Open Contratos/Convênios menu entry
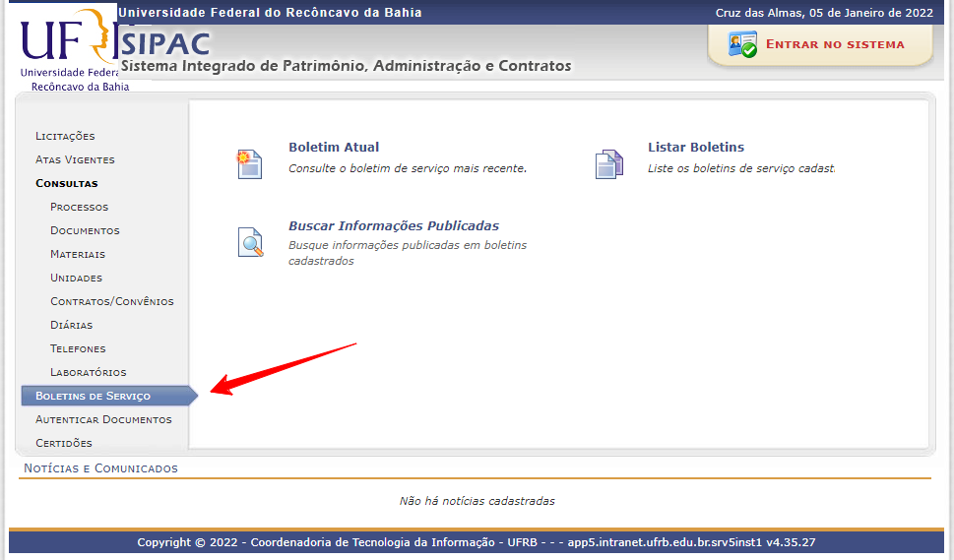This screenshot has width=954, height=560. (111, 301)
